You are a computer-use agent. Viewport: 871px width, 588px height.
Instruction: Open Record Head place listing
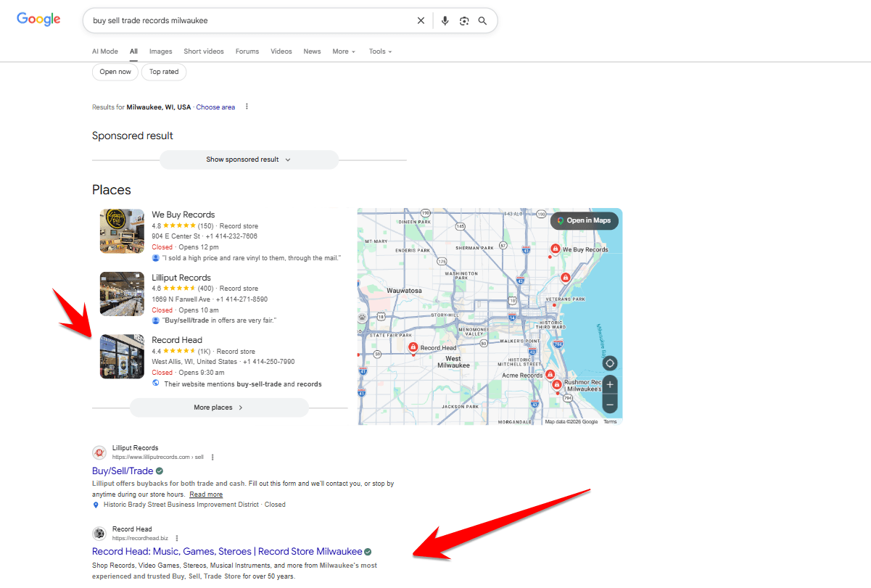click(177, 340)
